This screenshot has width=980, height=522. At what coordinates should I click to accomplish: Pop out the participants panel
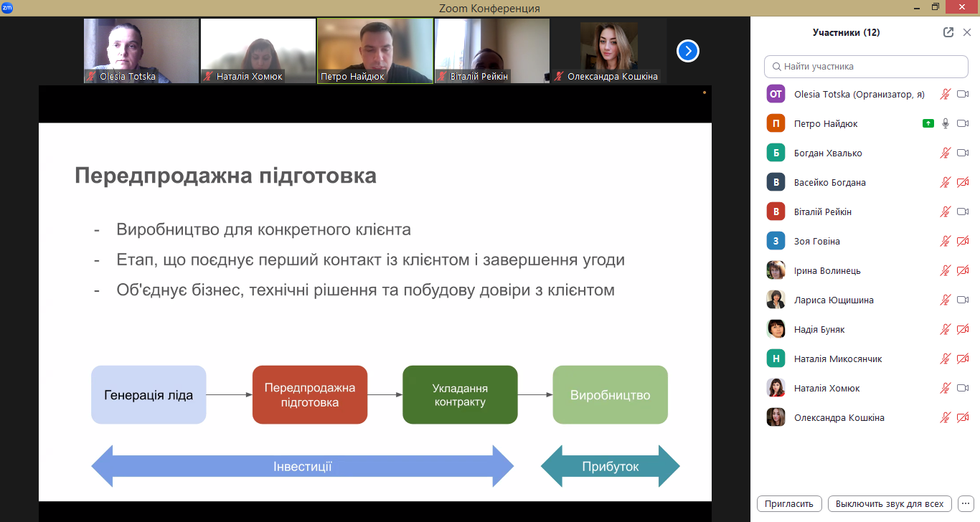948,32
